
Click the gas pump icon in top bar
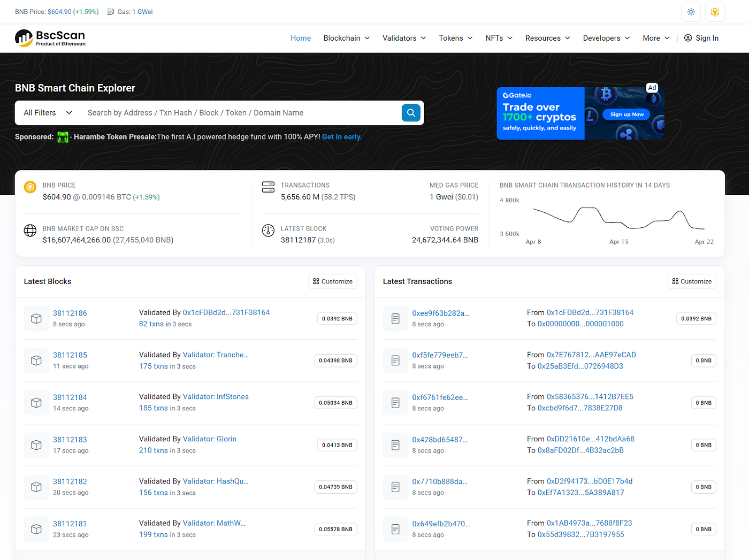pos(110,11)
